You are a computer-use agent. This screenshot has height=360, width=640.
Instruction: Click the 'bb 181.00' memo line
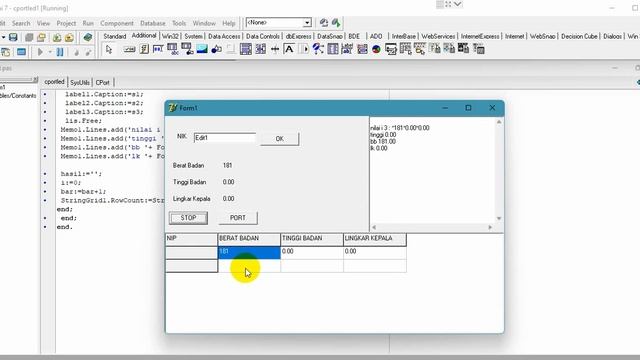click(383, 142)
